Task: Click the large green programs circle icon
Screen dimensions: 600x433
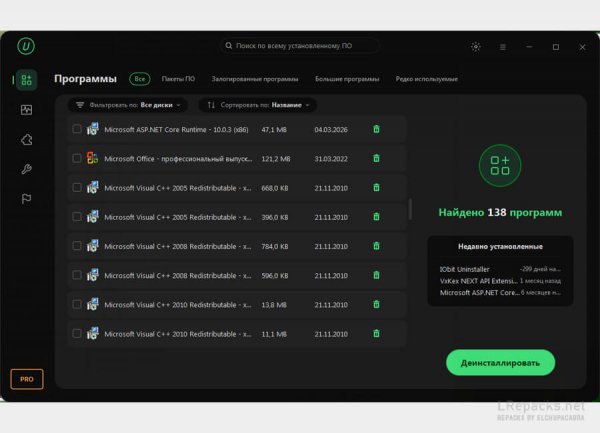Action: (x=500, y=165)
